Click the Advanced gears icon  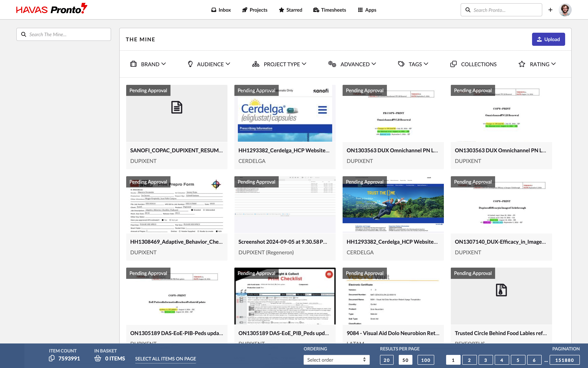point(332,64)
